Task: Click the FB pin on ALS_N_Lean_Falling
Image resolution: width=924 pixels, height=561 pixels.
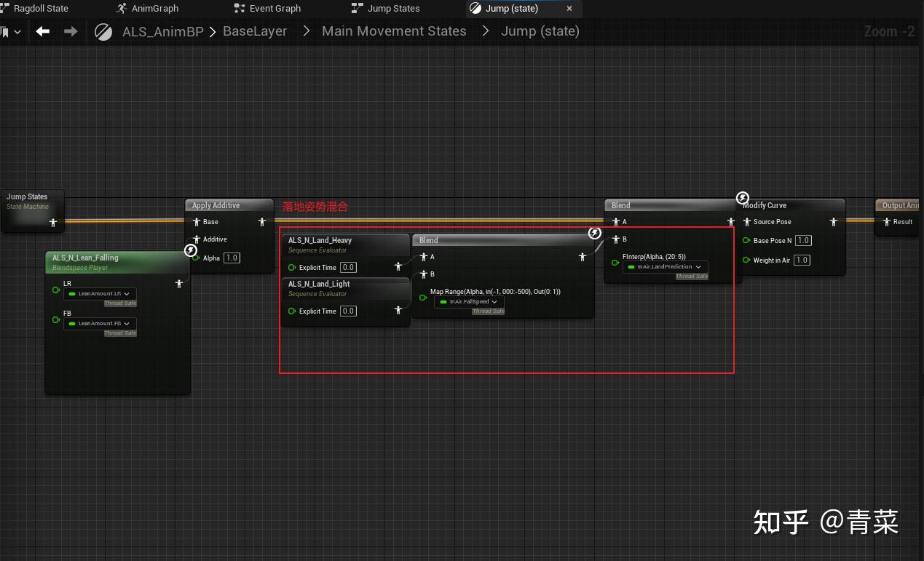Action: 56,320
